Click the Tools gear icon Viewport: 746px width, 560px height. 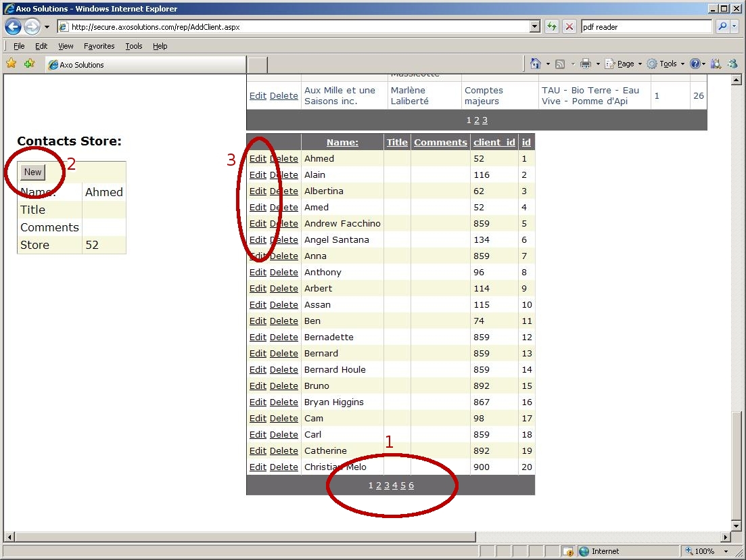[x=652, y=64]
